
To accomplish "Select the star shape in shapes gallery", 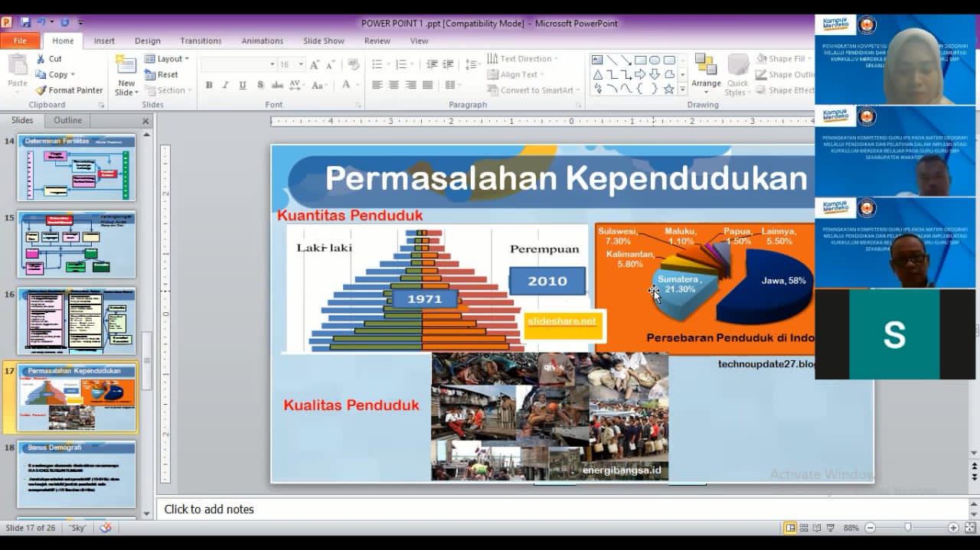I will pyautogui.click(x=668, y=89).
